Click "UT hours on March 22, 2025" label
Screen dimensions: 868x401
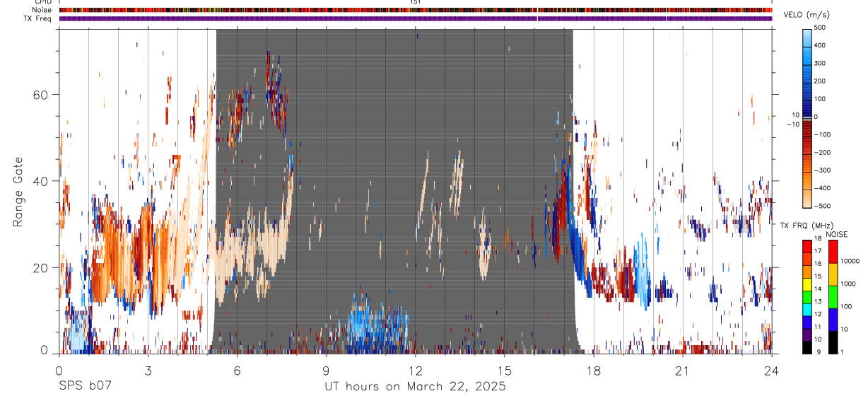click(x=415, y=387)
